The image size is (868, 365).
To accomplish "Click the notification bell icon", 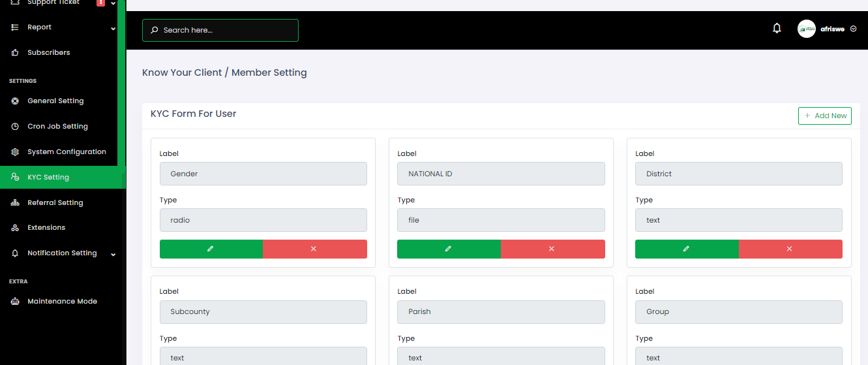I will pyautogui.click(x=777, y=28).
